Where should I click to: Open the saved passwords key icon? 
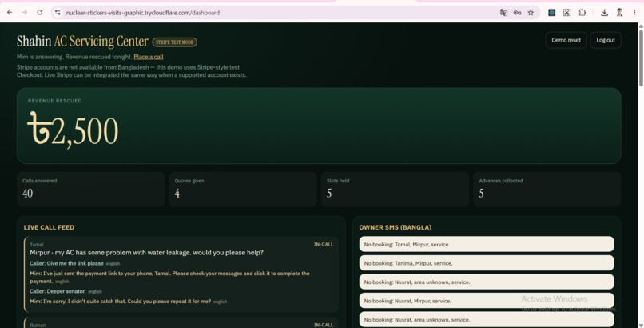tap(517, 13)
